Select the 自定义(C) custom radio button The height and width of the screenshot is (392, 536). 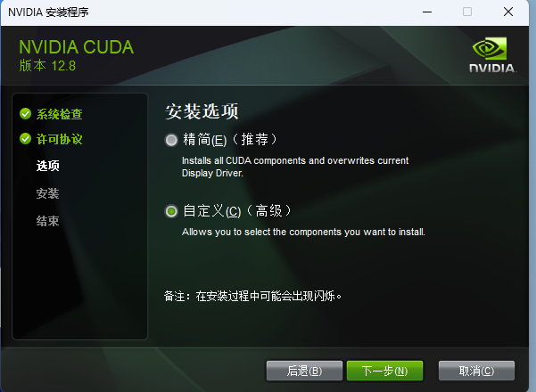click(x=171, y=211)
